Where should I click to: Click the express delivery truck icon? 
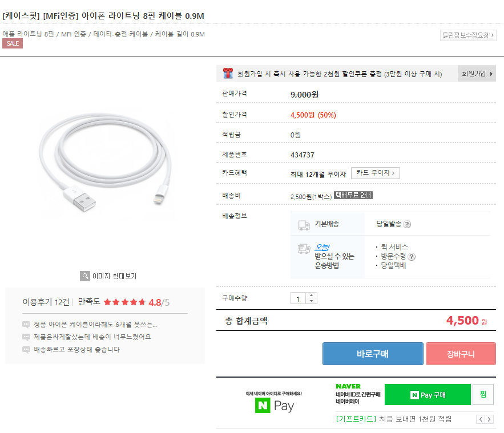(x=304, y=249)
